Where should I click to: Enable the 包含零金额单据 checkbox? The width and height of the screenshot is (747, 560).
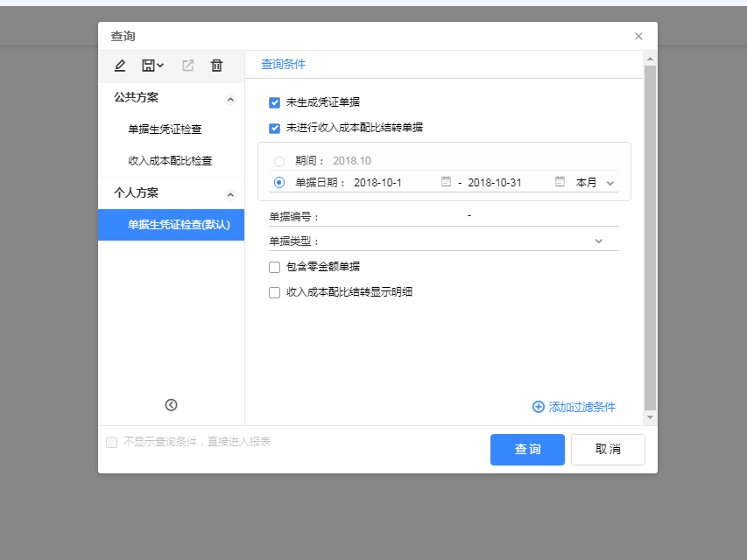[274, 267]
